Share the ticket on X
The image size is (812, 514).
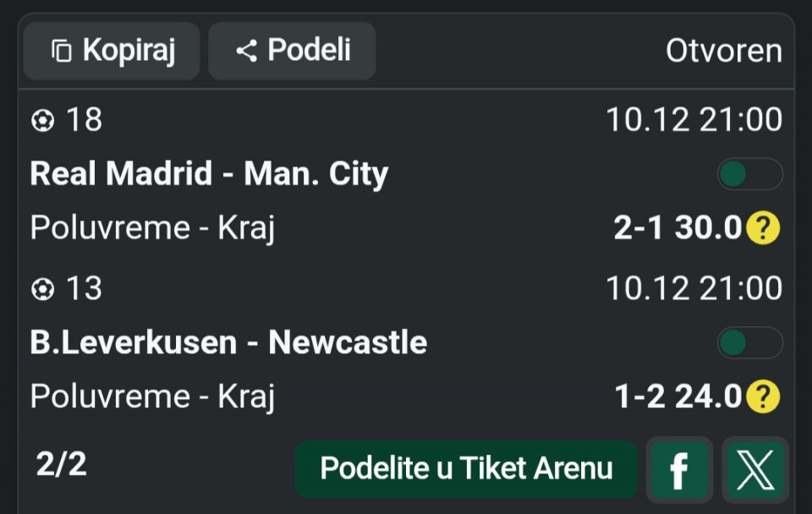tap(755, 470)
